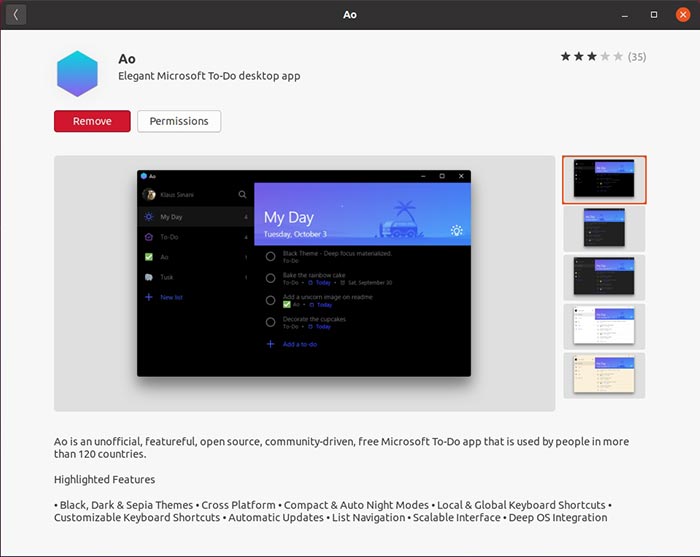Show the second screenshot thumbnail
The width and height of the screenshot is (700, 557).
[x=604, y=228]
